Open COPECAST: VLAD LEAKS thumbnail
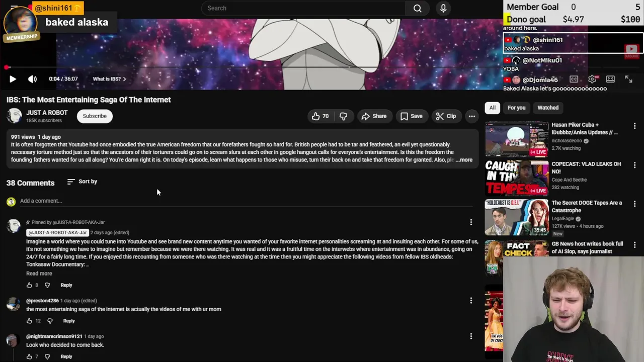The height and width of the screenshot is (362, 644). [x=517, y=178]
